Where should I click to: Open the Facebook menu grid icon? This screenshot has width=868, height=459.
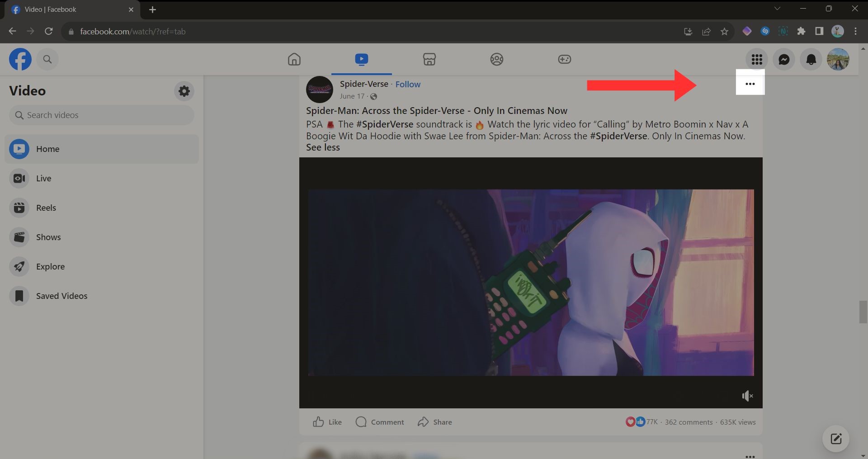757,59
